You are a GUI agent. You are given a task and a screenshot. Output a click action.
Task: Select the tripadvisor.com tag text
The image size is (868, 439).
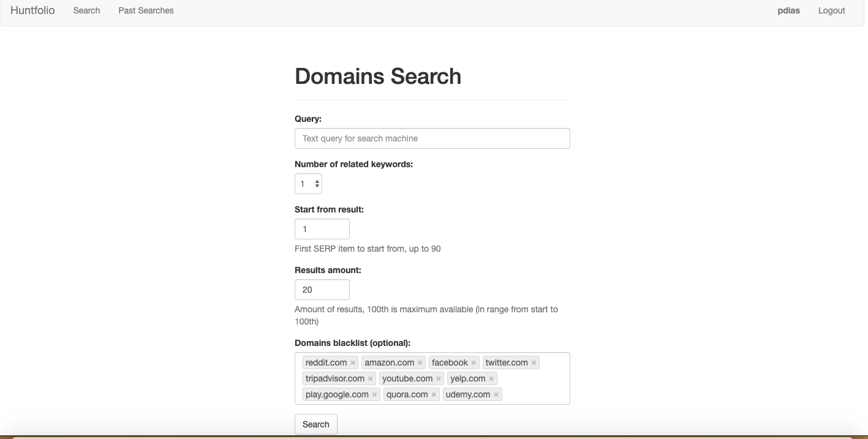335,378
